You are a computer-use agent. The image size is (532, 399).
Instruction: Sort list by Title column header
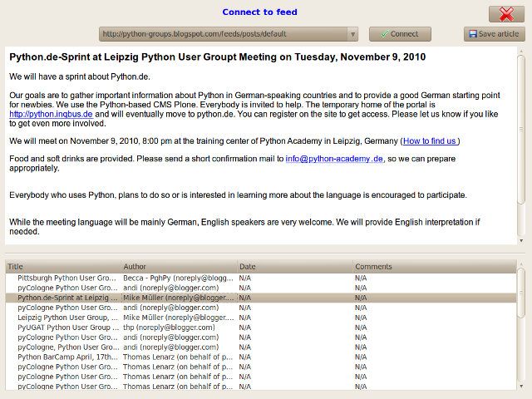click(x=63, y=266)
